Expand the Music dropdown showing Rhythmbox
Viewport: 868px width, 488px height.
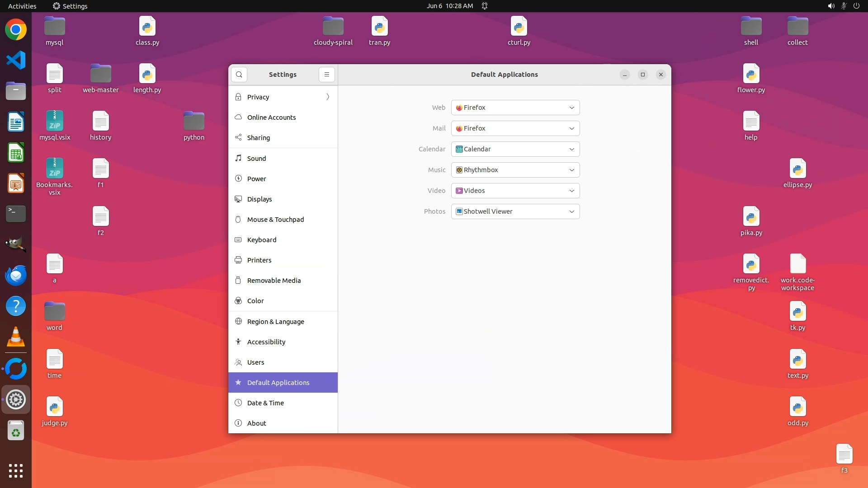(515, 170)
